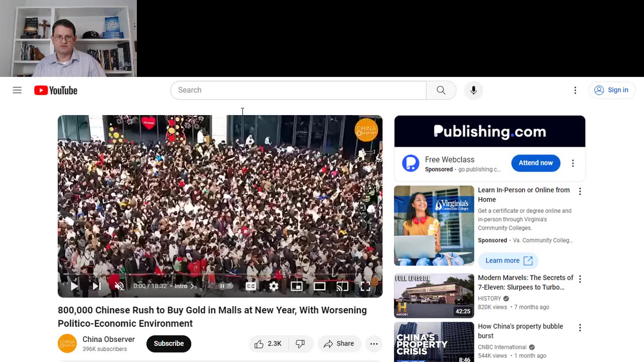Viewport: 644px width, 362px height.
Task: Click the Learn more ad button
Action: click(508, 260)
